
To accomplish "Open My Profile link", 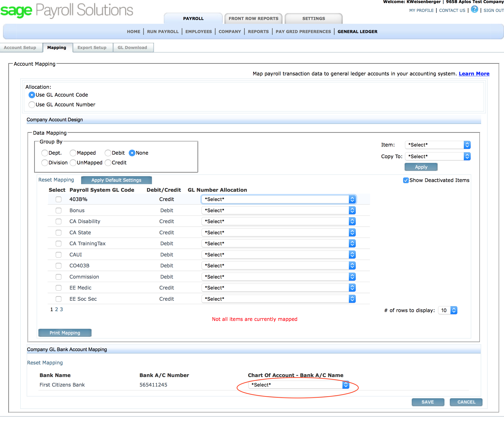I will click(x=421, y=10).
